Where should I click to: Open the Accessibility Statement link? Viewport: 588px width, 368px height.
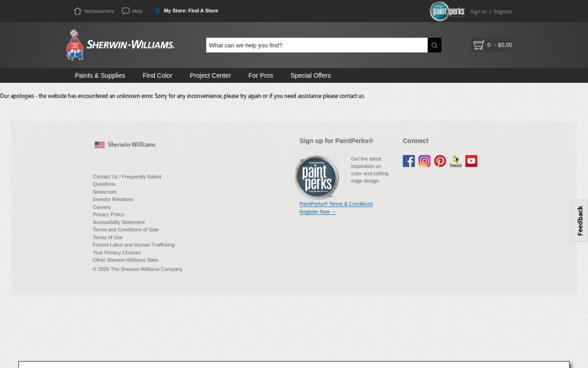pos(119,222)
